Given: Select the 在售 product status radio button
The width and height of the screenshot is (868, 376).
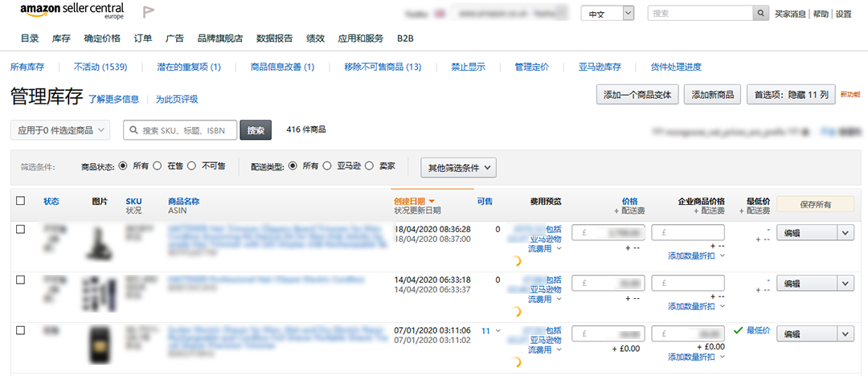Looking at the screenshot, I should coord(158,166).
